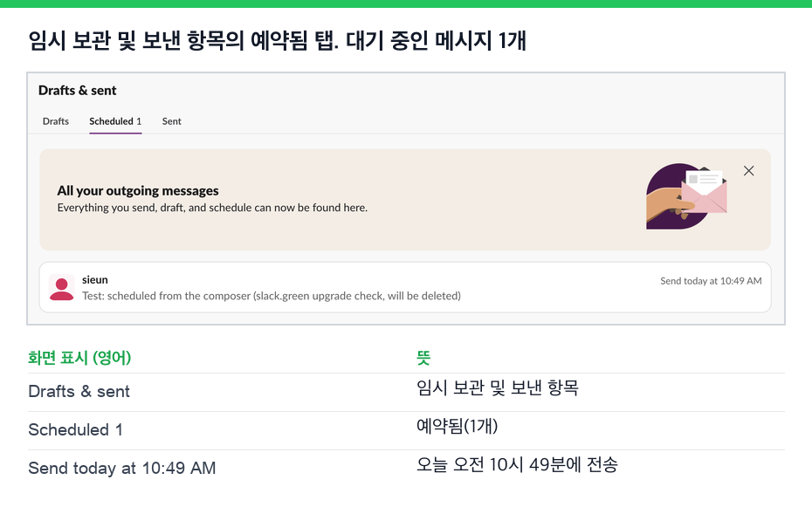
Task: Click the '뜻' column header
Action: 423,358
